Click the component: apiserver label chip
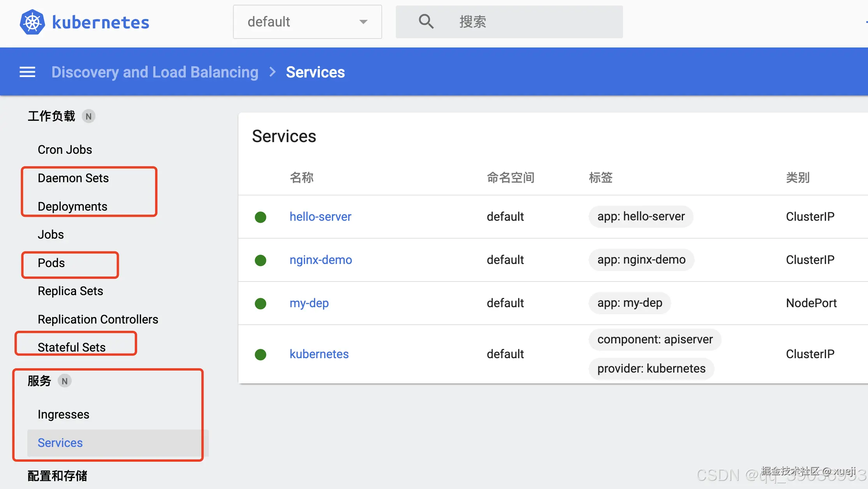The image size is (868, 489). tap(655, 339)
